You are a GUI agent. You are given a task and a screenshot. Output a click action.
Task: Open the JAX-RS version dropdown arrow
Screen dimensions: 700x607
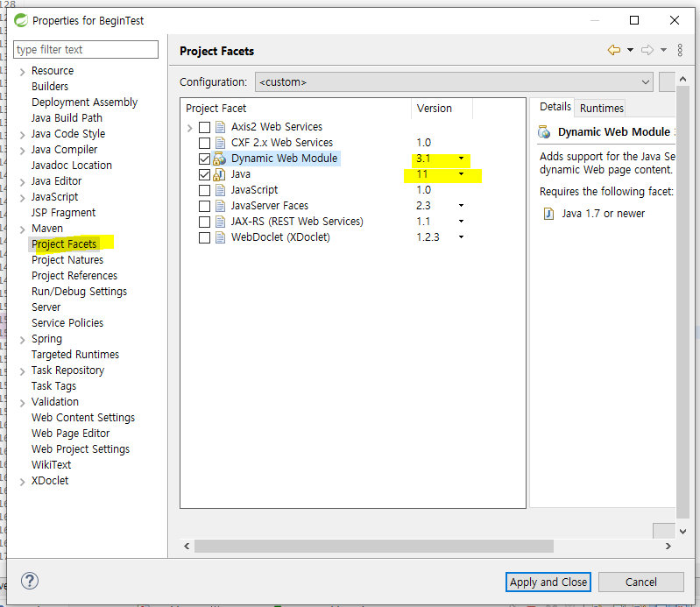tap(461, 222)
